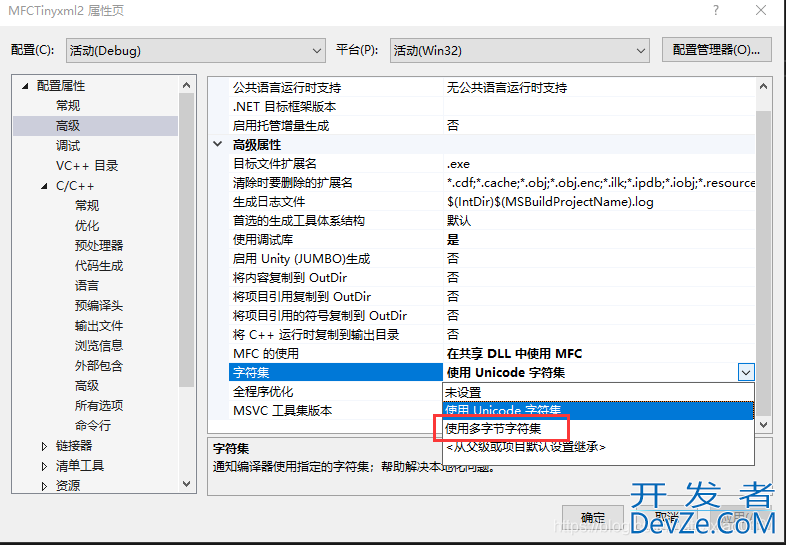Click the tree panel scroll-down arrow
786x545 pixels.
(186, 484)
